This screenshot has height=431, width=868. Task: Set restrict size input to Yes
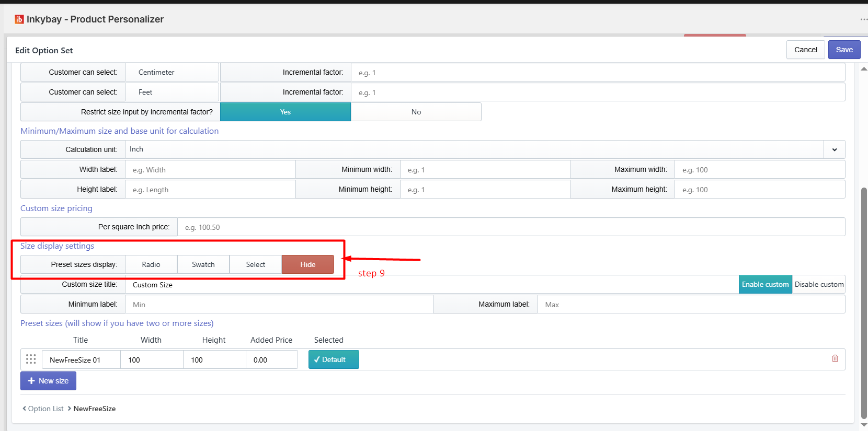coord(285,112)
